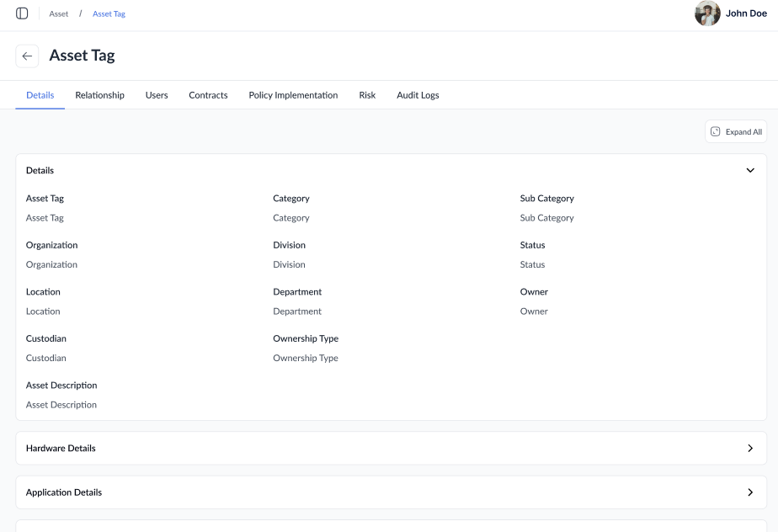View the Audit Logs tab
Image resolution: width=778 pixels, height=532 pixels.
point(418,95)
